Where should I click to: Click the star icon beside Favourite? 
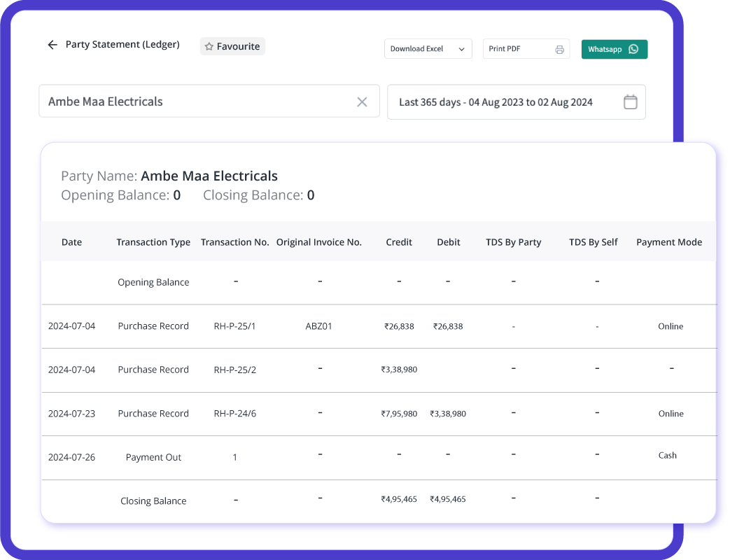click(209, 45)
